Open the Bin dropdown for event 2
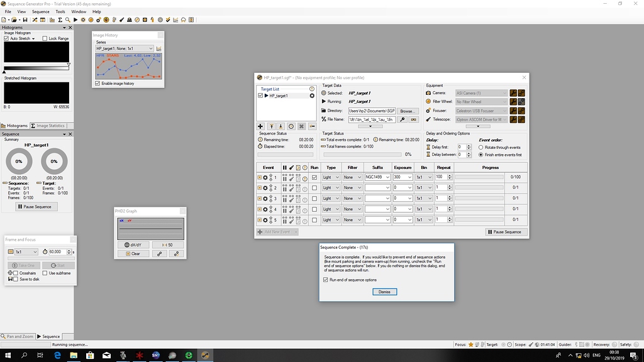Viewport: 644px width, 362px height. (x=424, y=188)
